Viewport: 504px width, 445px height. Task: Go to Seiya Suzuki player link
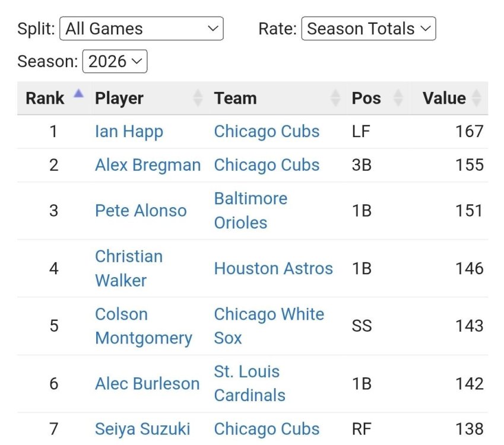(x=142, y=429)
